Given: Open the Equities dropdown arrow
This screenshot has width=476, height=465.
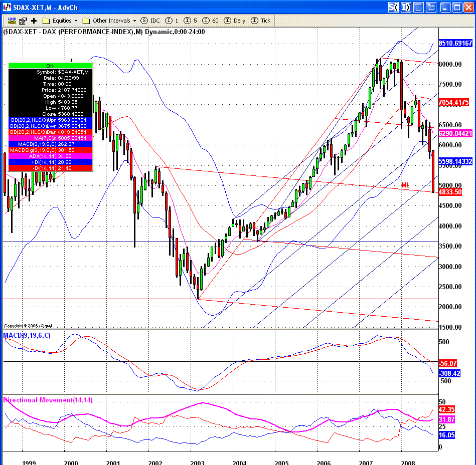Looking at the screenshot, I should pyautogui.click(x=75, y=21).
